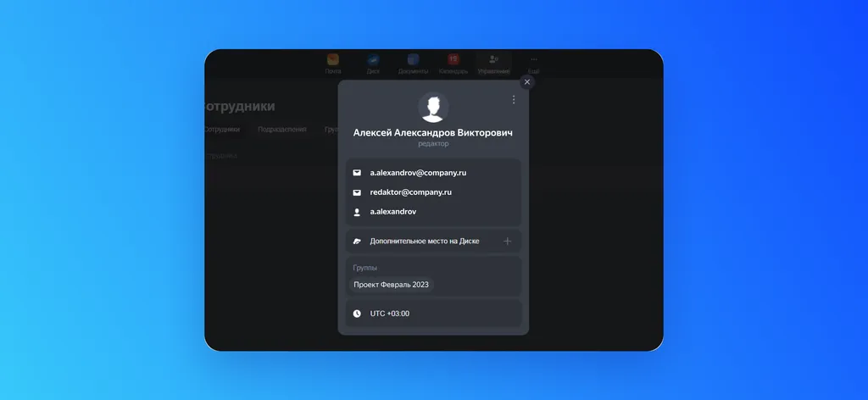Click the employee name Алексей Александров Викторович

coord(433,133)
